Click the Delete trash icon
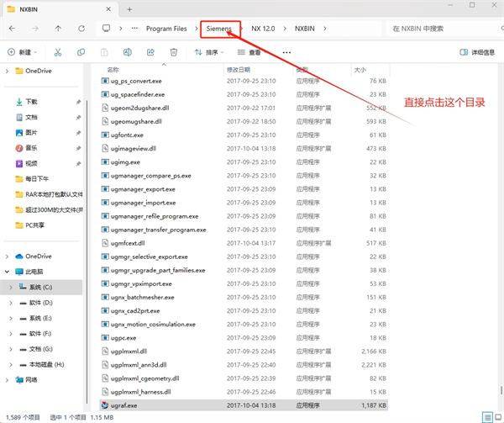Screen dimensions: 504x423 click(x=174, y=52)
